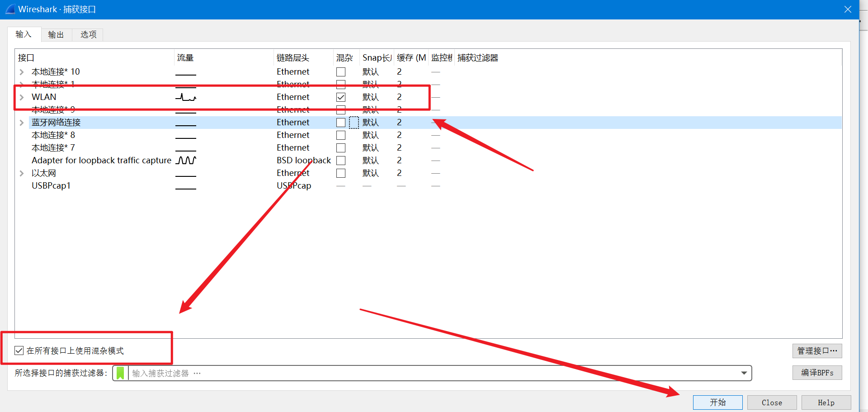Toggle promiscuous checkbox for 本地连接* 7

[x=341, y=148]
